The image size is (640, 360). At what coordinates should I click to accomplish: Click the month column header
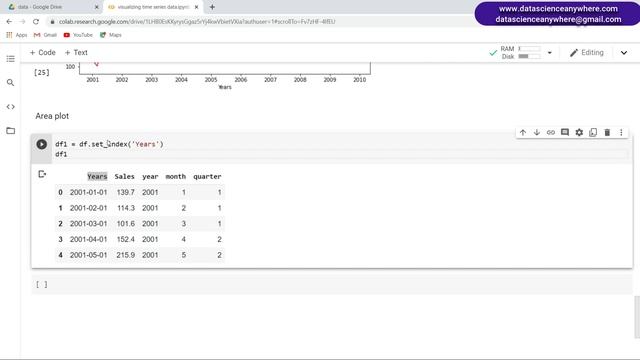176,177
